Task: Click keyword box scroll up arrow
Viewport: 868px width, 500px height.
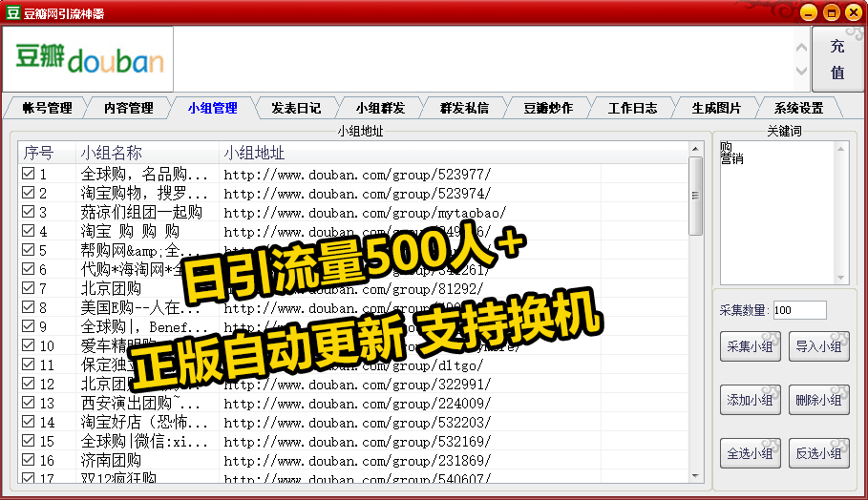Action: [841, 148]
